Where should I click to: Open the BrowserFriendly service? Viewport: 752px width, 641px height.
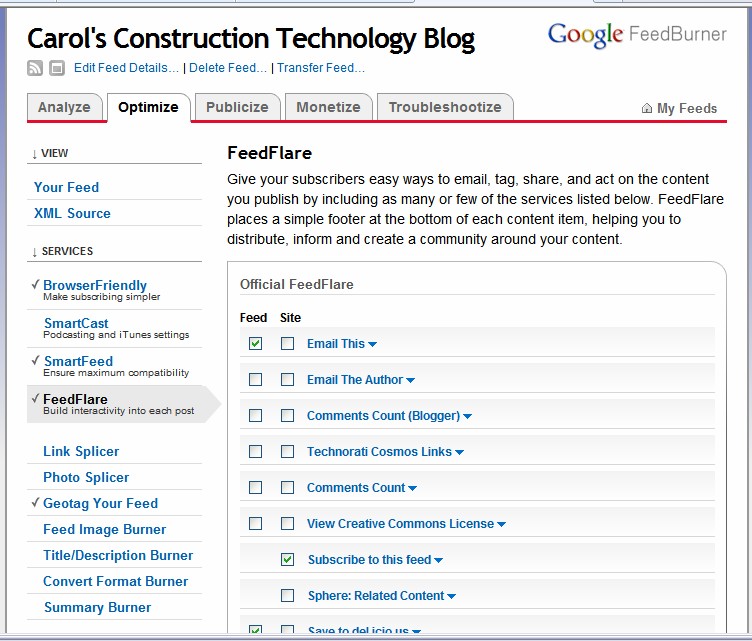pyautogui.click(x=95, y=285)
